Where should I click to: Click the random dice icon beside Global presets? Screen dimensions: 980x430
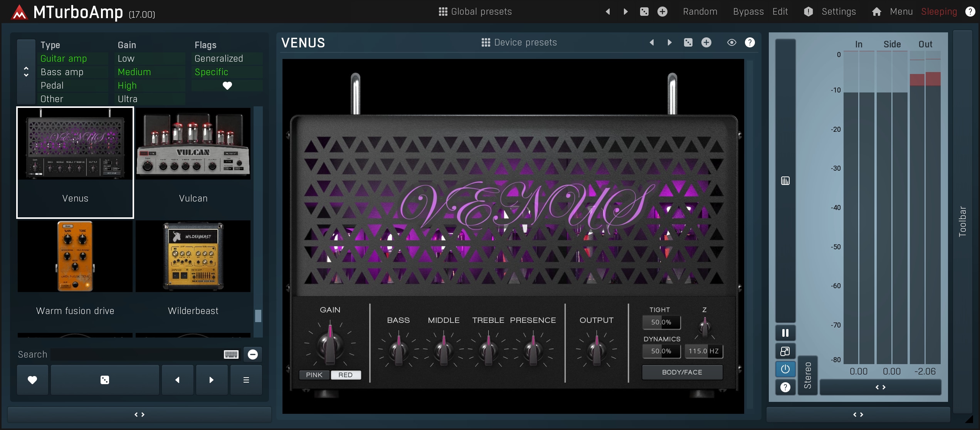(x=644, y=12)
